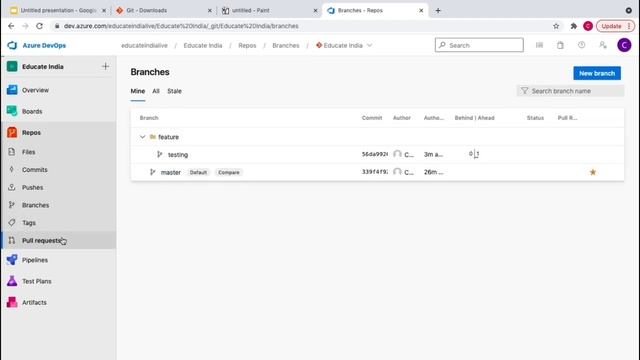This screenshot has height=360, width=640.
Task: Click the browser reload button
Action: [39, 26]
